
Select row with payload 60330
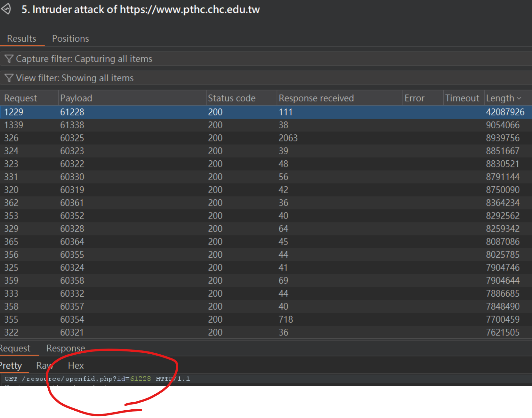(266, 177)
